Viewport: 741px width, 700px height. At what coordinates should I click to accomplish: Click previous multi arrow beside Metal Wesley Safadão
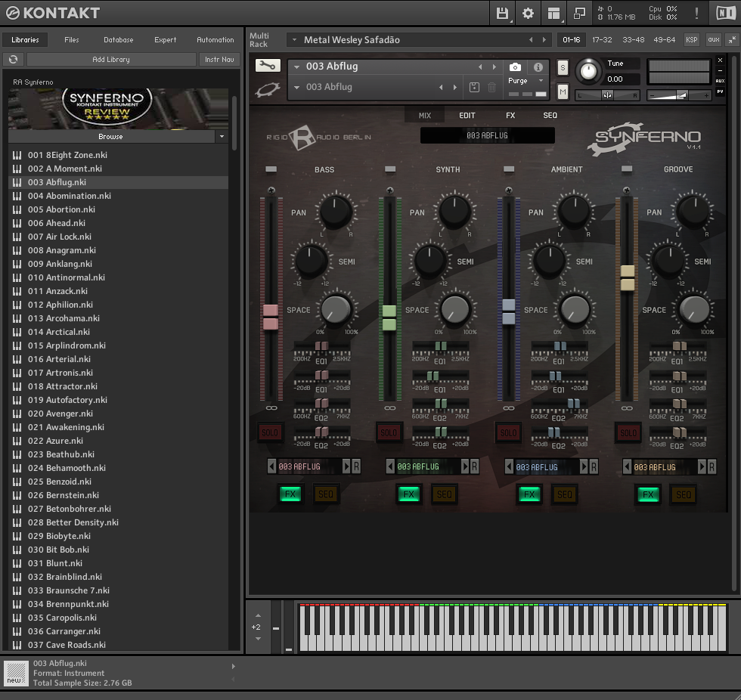click(x=531, y=39)
